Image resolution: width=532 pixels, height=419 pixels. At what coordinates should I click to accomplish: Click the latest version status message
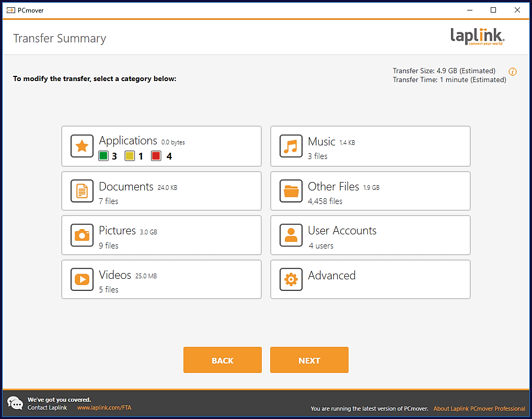369,409
